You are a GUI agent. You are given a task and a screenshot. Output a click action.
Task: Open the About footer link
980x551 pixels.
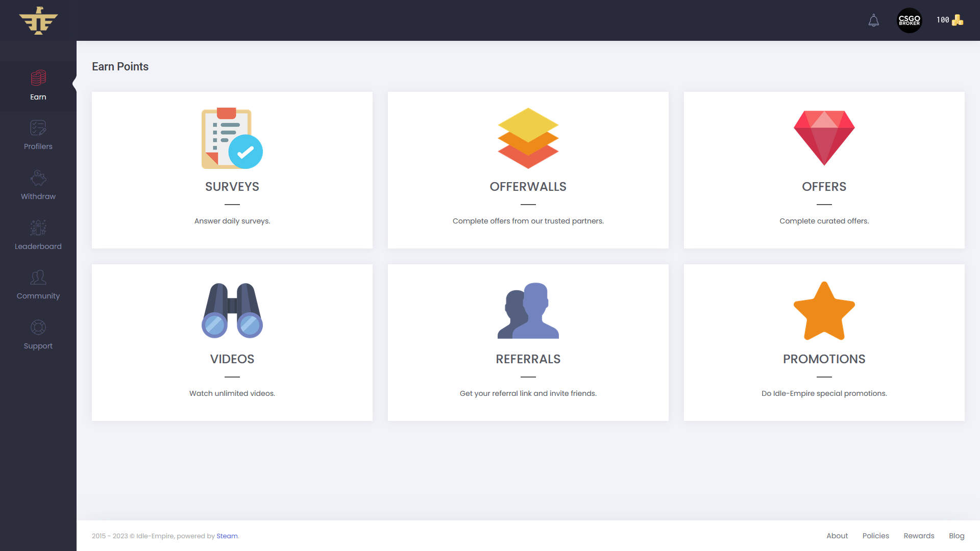click(837, 536)
